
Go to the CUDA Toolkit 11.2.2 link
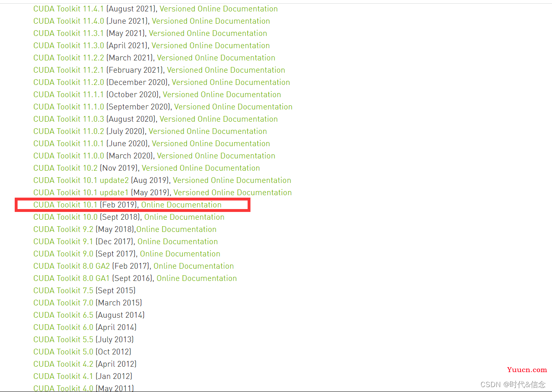(x=69, y=58)
